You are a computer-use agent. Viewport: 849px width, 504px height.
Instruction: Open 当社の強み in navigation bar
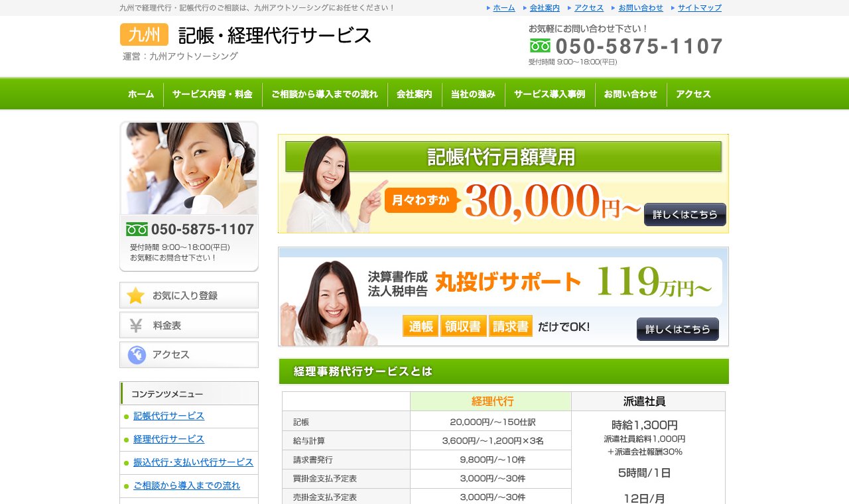[x=473, y=94]
